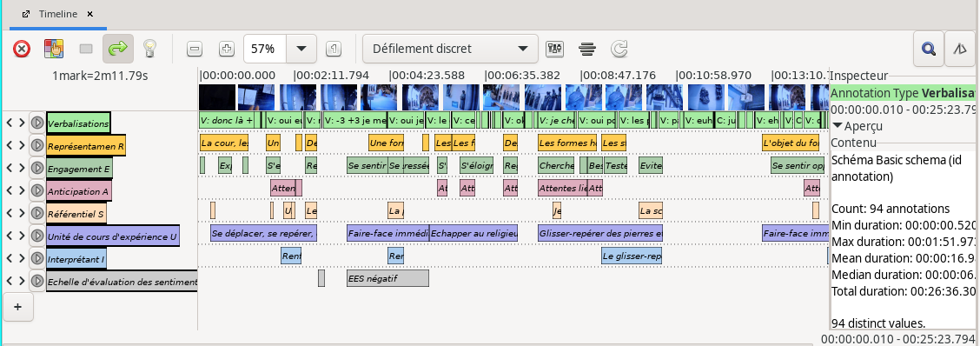Close the Timeline tab
Screen dimensions: 980x346
tap(90, 14)
